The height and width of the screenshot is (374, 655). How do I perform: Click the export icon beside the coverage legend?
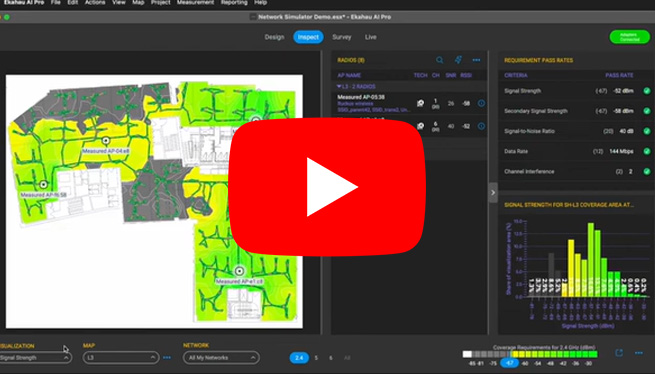click(619, 353)
